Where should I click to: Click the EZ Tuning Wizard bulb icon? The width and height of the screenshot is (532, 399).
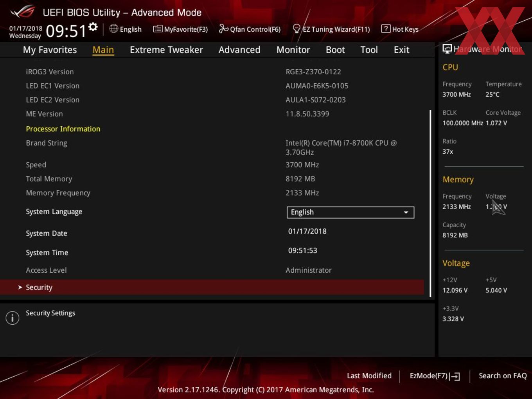[297, 29]
